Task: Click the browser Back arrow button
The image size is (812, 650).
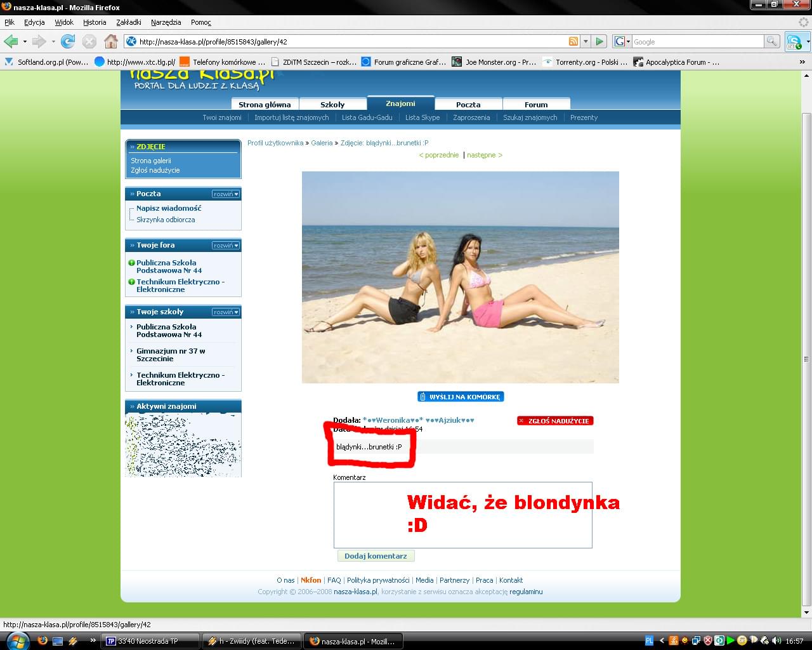Action: click(11, 42)
